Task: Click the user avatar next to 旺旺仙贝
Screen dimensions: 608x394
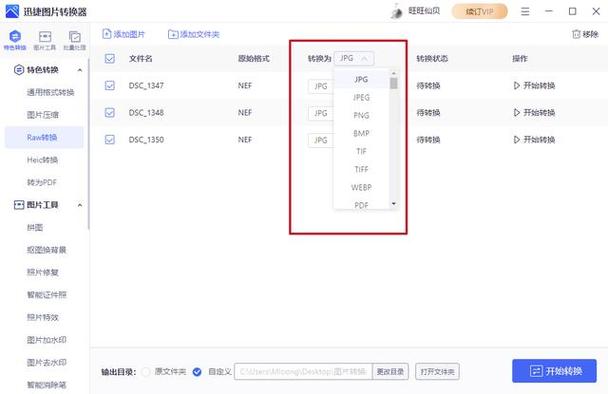Action: (x=396, y=11)
